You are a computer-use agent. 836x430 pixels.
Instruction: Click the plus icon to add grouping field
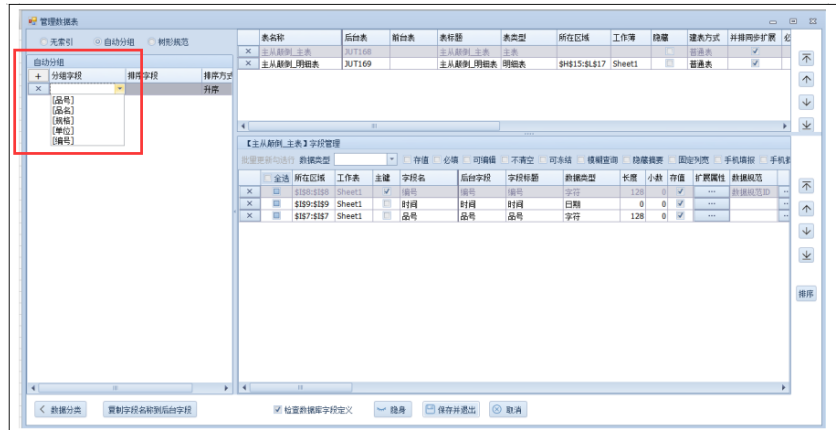[x=38, y=76]
